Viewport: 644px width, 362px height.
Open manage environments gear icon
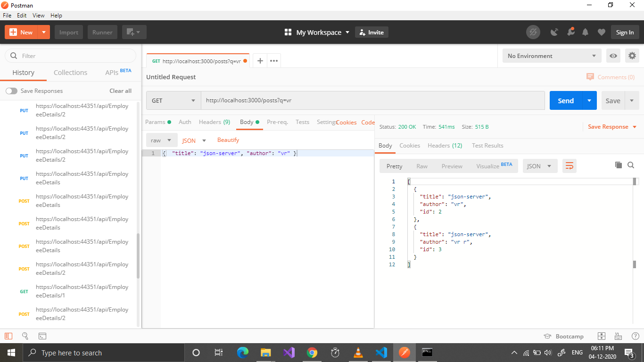click(x=632, y=56)
